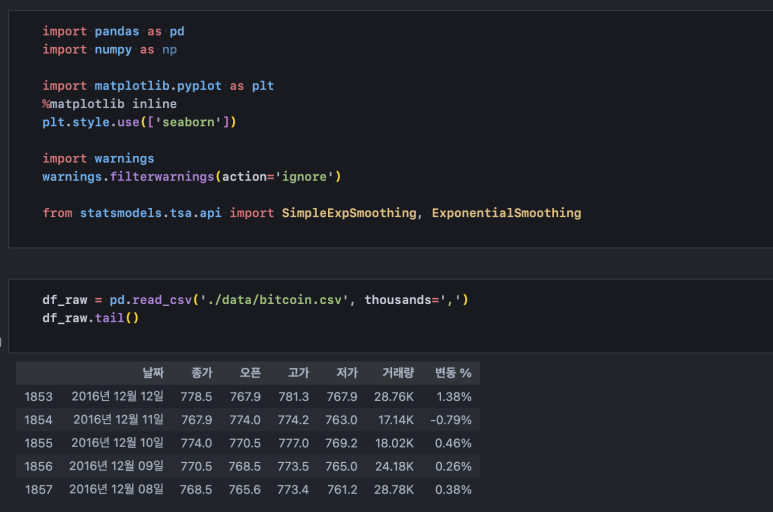
Task: Click the 763.0 low price cell
Action: coord(341,420)
